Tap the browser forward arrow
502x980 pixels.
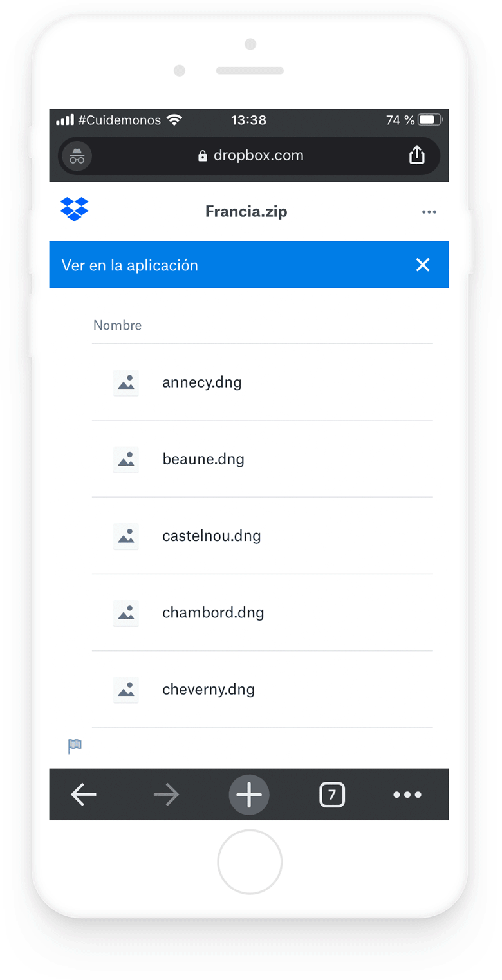pyautogui.click(x=166, y=795)
